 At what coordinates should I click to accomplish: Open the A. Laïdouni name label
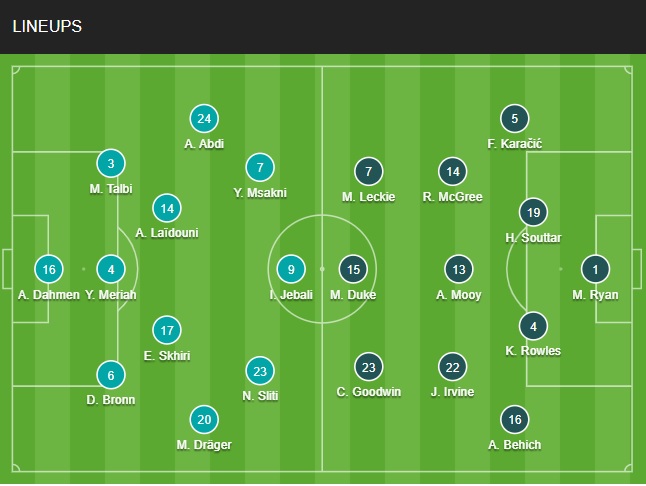point(167,233)
